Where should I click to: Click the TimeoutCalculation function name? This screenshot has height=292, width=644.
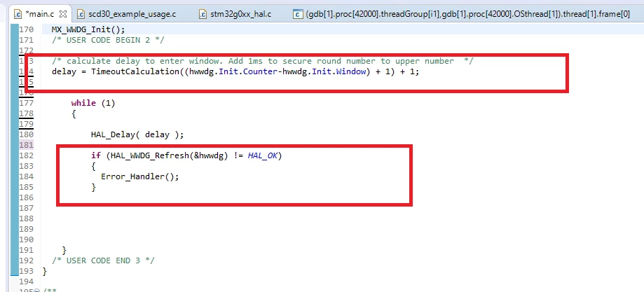(135, 71)
